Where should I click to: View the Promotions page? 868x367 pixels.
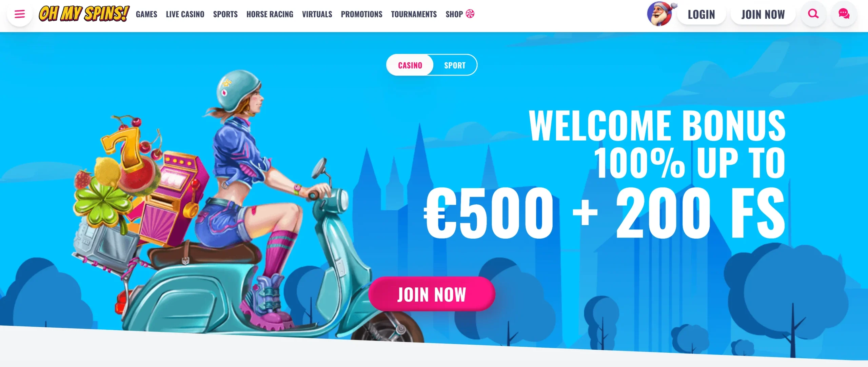tap(361, 14)
